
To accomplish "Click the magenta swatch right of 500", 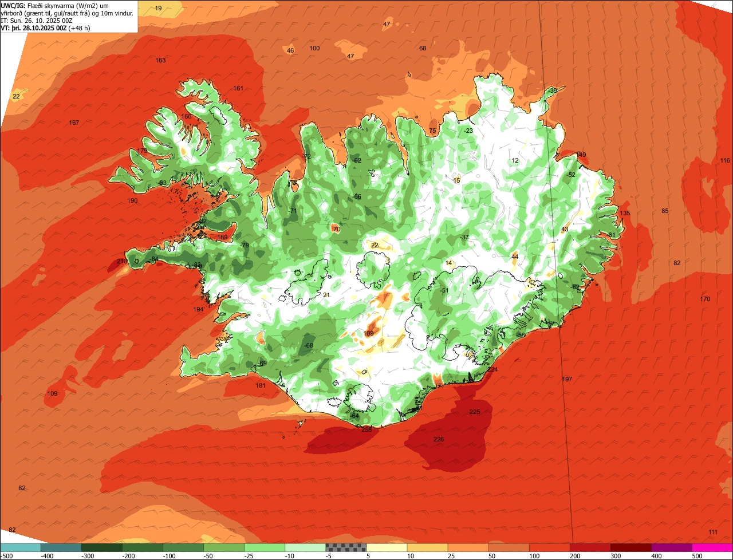I will point(712,547).
